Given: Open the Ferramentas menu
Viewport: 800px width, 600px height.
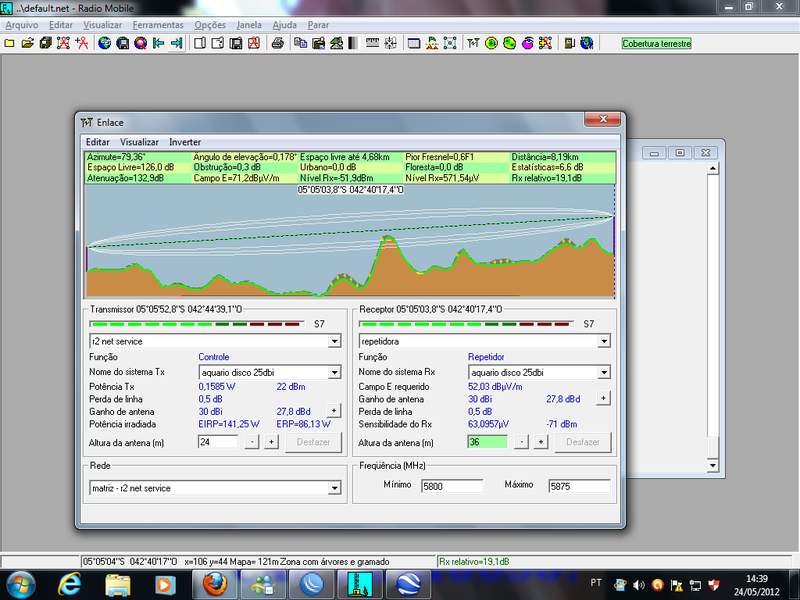Looking at the screenshot, I should coord(158,24).
